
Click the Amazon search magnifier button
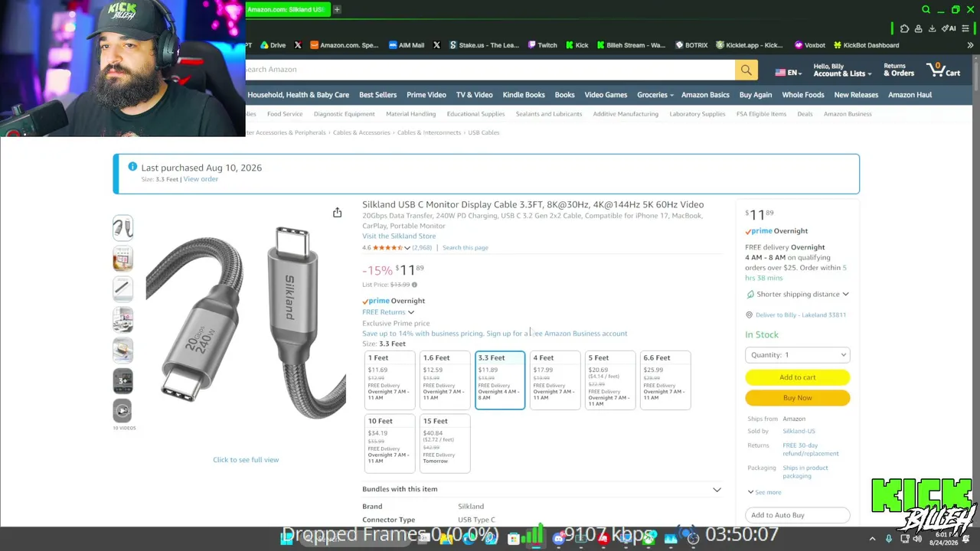(746, 70)
